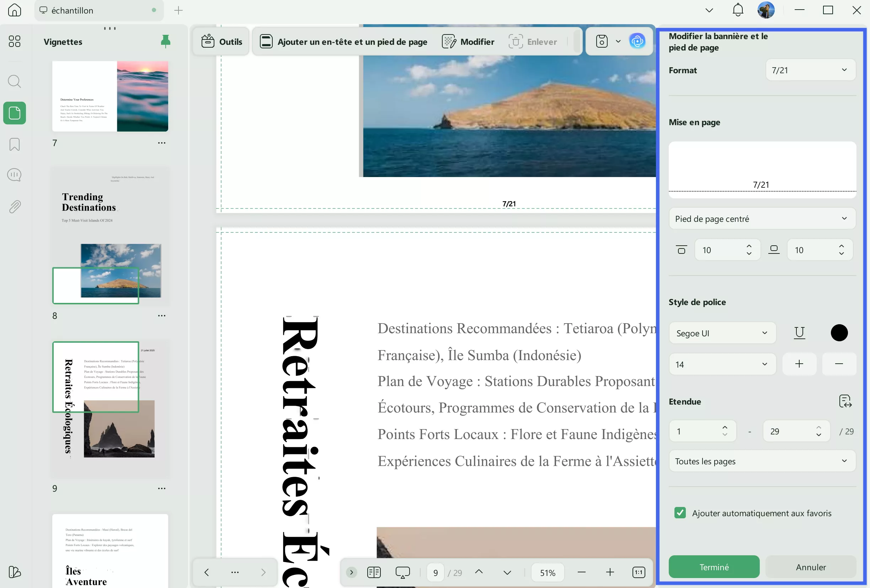Unpin the Vignettes panel

pyautogui.click(x=165, y=41)
